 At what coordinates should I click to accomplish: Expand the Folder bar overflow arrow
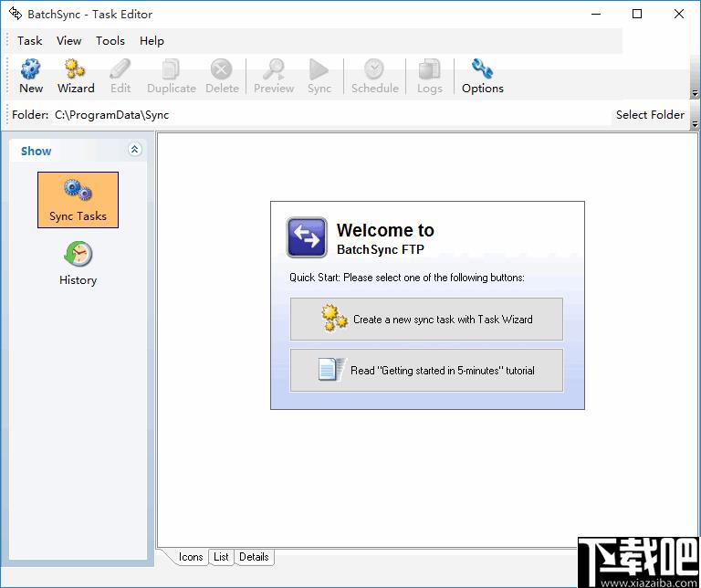(695, 124)
